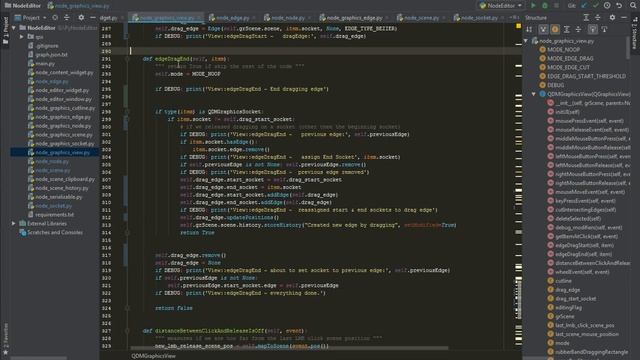Screen dimensions: 640x360
Task: Select EDGE_DRAG_START_THRESHOLD in Structure tree
Action: (x=586, y=76)
